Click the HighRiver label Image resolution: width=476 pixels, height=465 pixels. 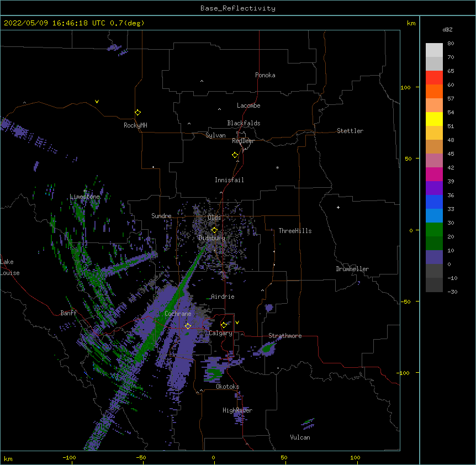tap(237, 410)
